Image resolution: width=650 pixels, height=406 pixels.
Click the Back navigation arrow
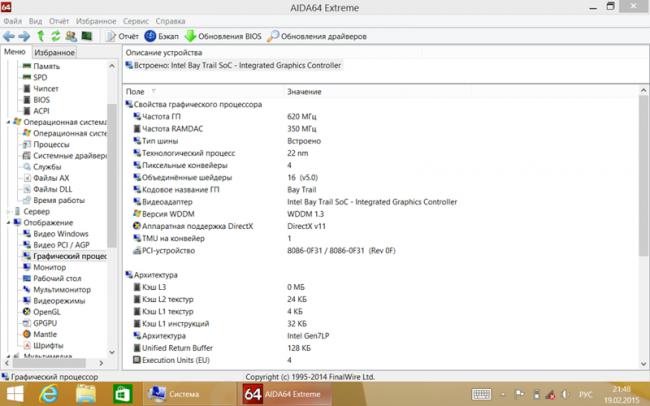click(x=9, y=36)
